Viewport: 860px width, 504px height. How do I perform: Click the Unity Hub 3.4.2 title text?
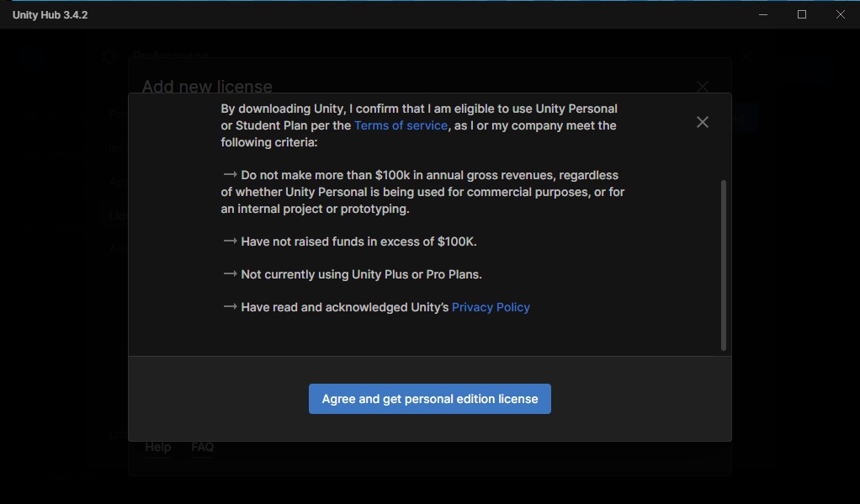point(50,15)
